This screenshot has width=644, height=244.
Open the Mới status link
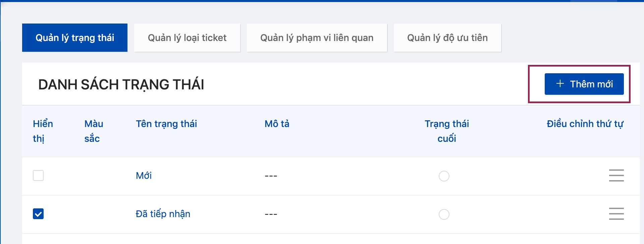[x=144, y=175]
